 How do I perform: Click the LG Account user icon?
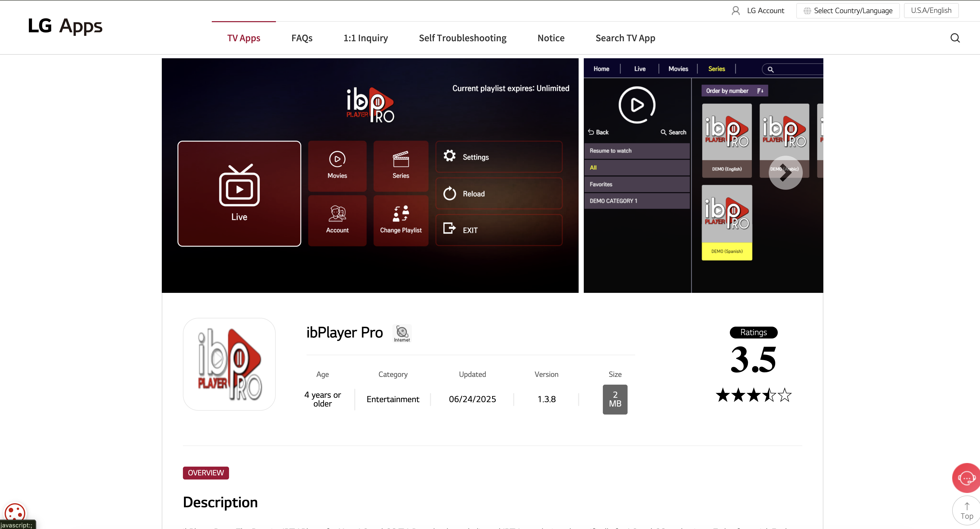point(735,11)
